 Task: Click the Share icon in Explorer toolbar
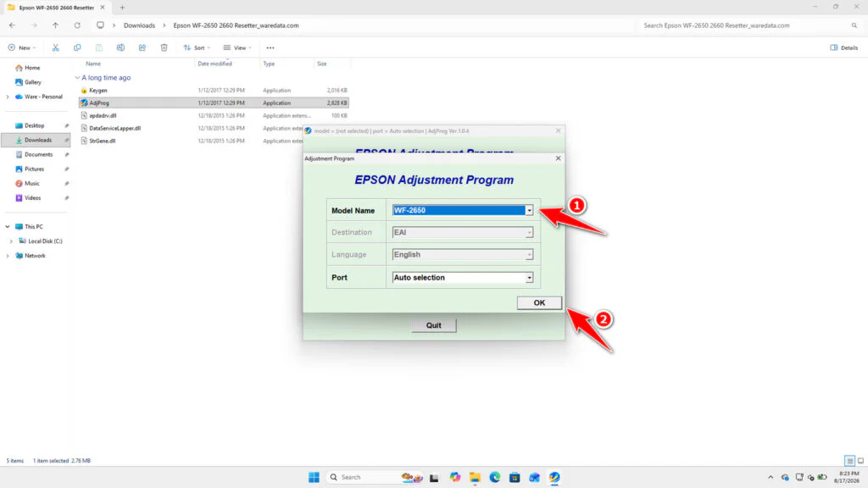tap(142, 47)
